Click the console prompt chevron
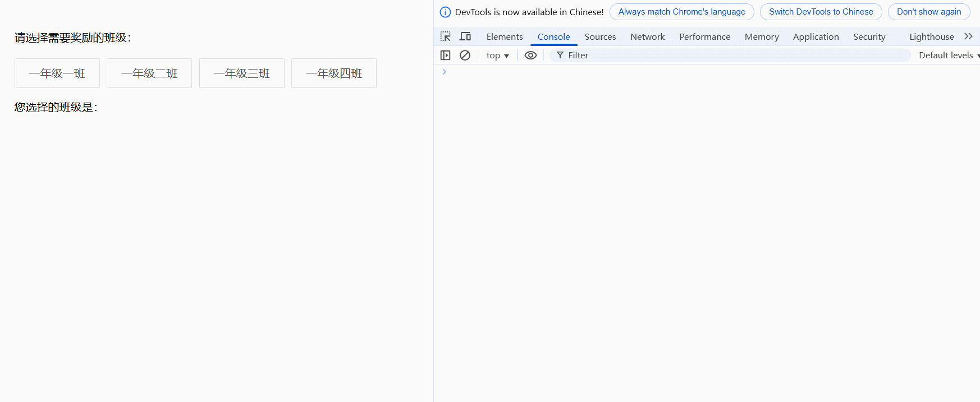The height and width of the screenshot is (402, 980). click(444, 72)
